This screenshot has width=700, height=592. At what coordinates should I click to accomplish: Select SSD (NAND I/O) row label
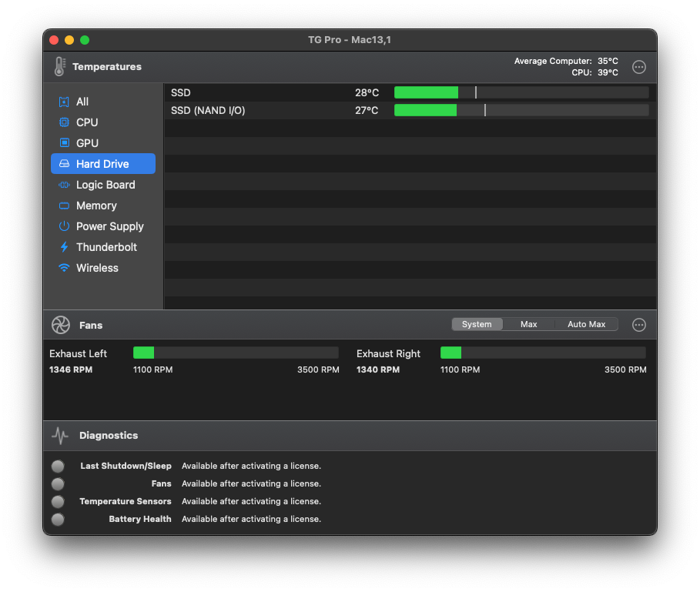208,111
